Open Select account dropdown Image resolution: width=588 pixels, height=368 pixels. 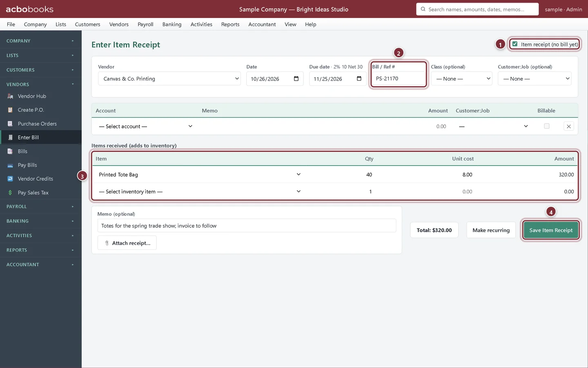pyautogui.click(x=145, y=126)
